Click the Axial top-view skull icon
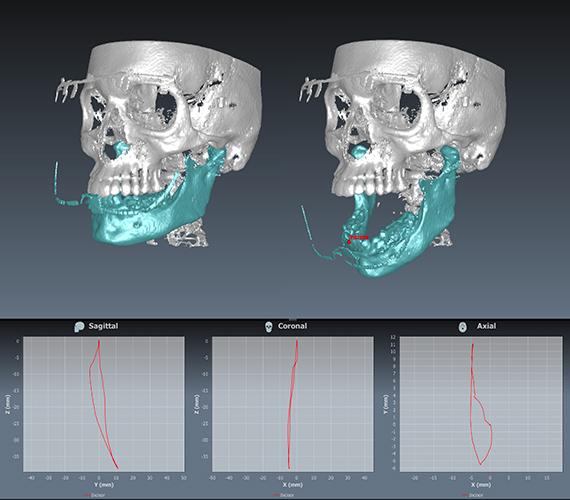Viewport: 570px width, 500px height. click(462, 327)
